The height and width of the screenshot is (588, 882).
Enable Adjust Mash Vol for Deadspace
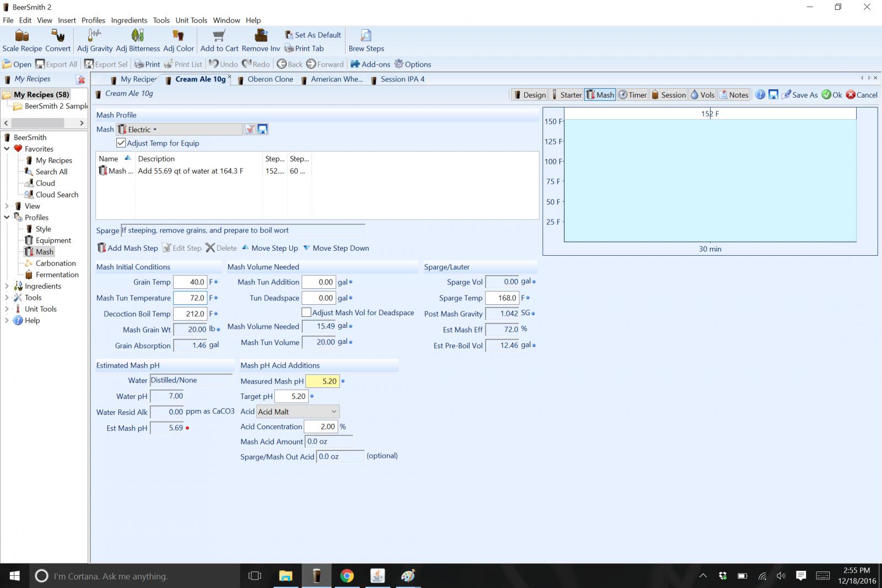(306, 312)
